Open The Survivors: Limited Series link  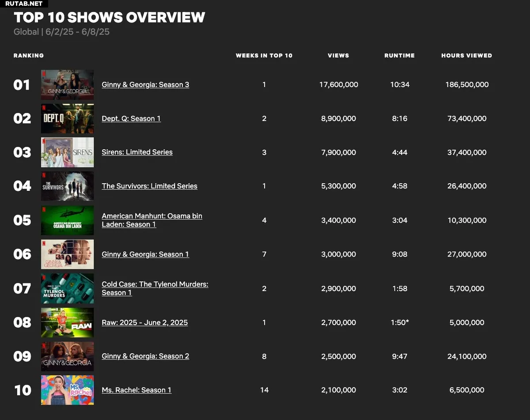click(x=149, y=186)
